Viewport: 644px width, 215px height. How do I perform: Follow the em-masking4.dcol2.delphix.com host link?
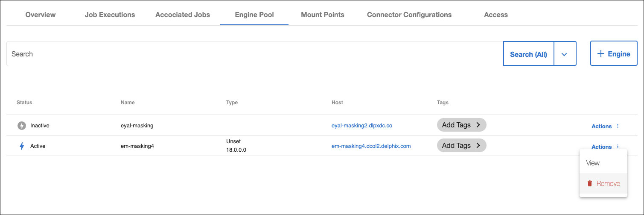tap(371, 146)
